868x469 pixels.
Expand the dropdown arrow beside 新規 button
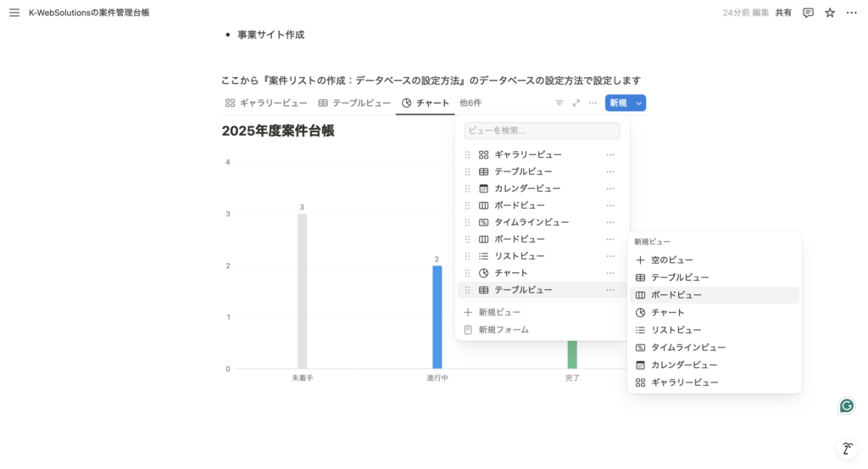click(639, 103)
